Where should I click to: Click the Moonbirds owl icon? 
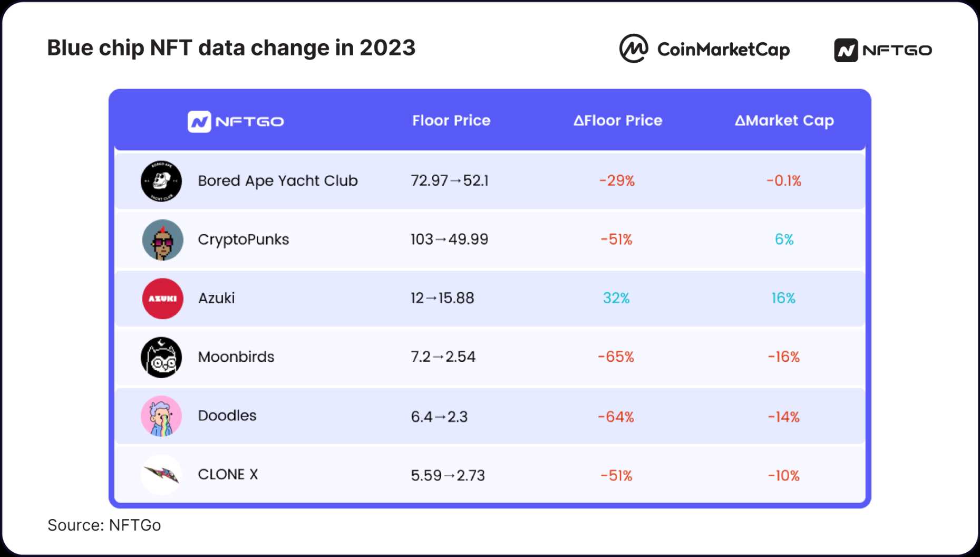pos(161,357)
